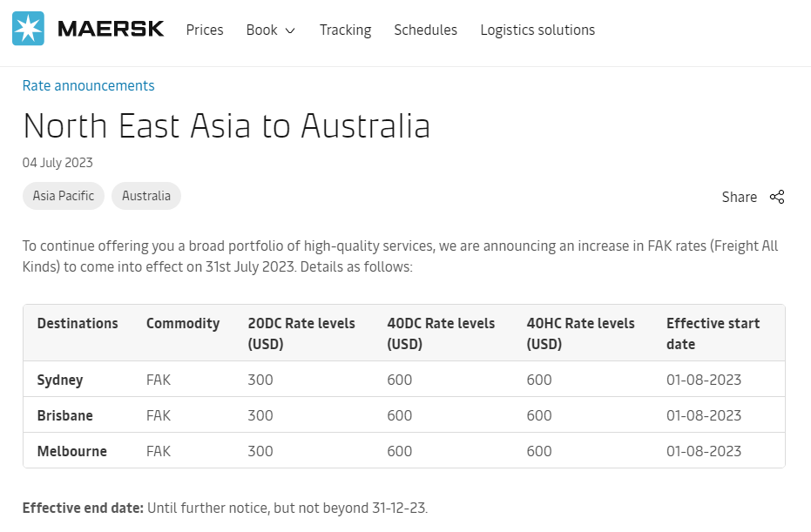Open the Tracking page
The image size is (811, 532).
pyautogui.click(x=346, y=30)
